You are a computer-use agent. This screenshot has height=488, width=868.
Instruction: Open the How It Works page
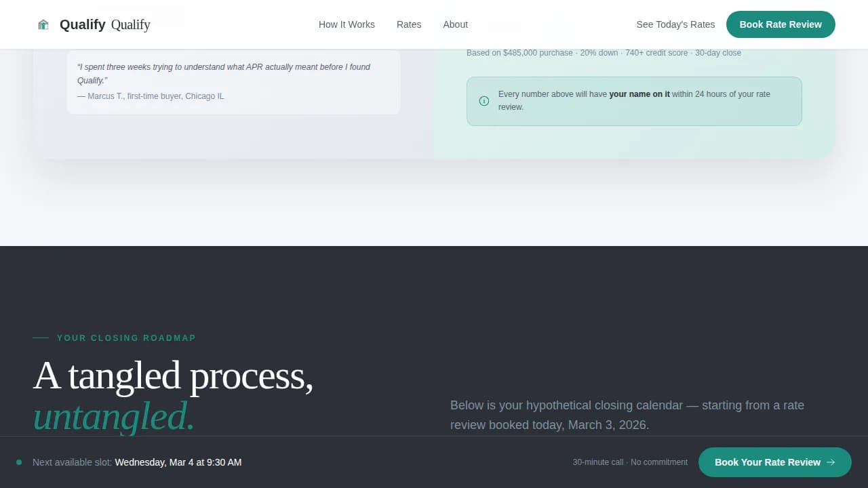point(347,24)
